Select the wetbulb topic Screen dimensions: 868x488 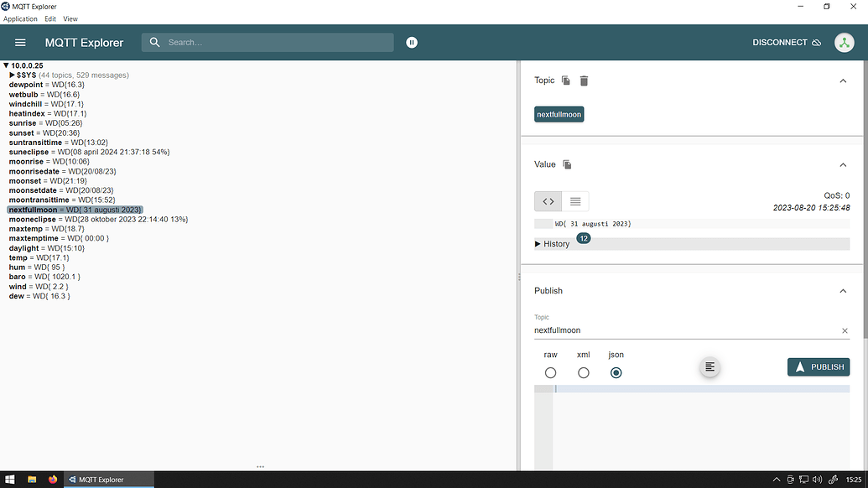[x=44, y=95]
